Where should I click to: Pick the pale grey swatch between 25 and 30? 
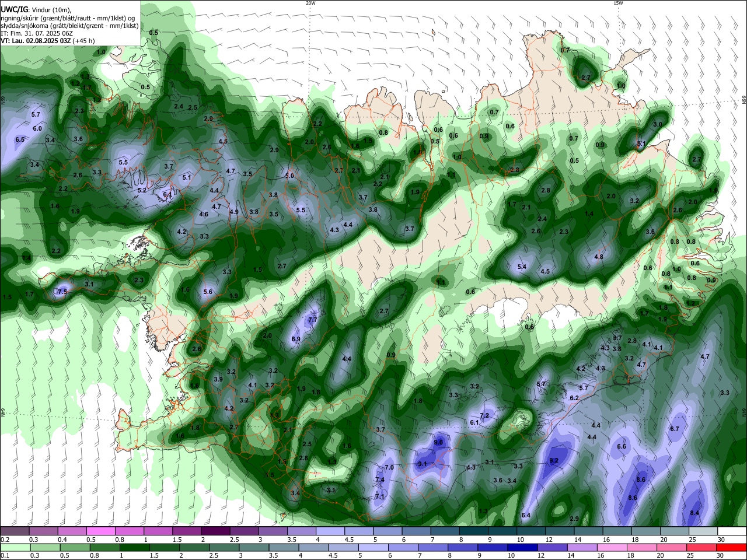(x=703, y=531)
